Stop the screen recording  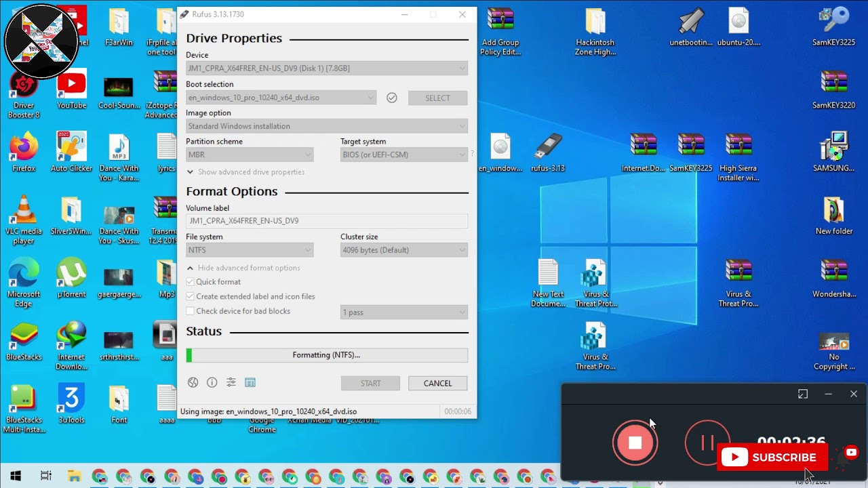point(635,443)
